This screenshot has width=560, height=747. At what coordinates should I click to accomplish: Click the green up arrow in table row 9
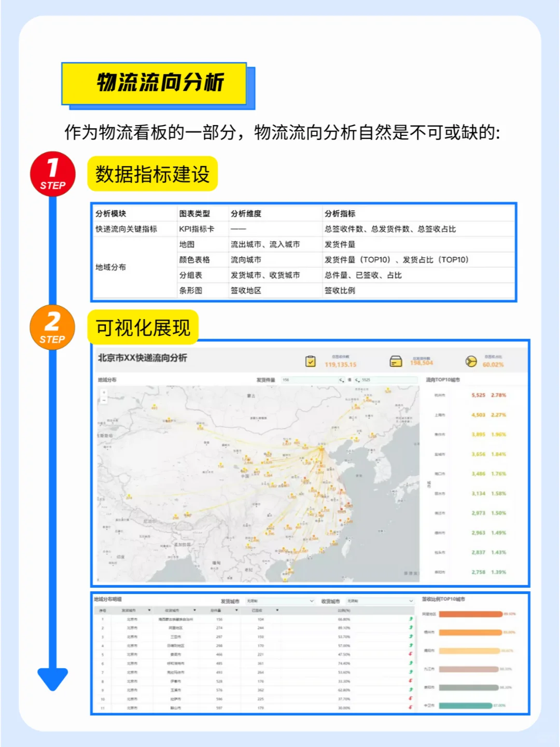pyautogui.click(x=411, y=689)
